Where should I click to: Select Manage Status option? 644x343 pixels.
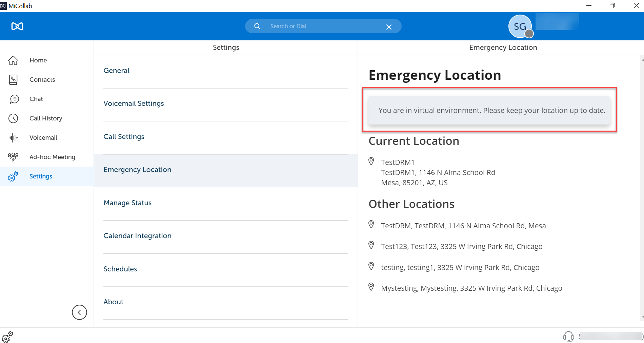(x=127, y=203)
